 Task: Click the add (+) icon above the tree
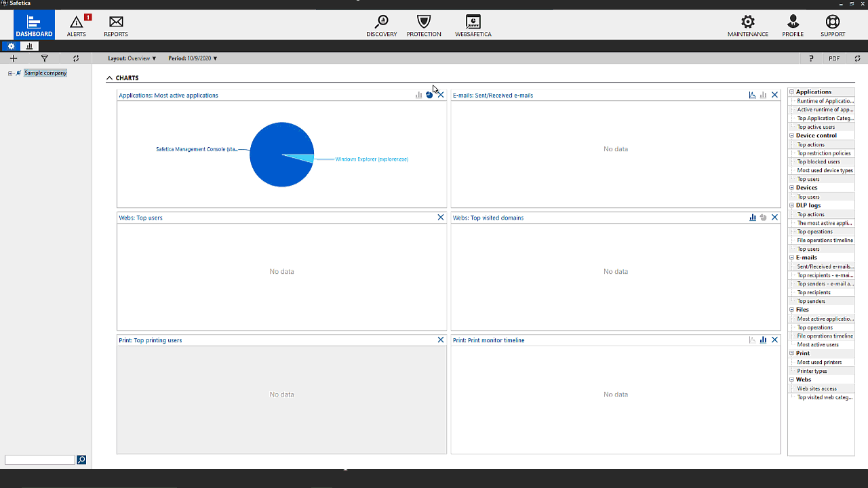[x=14, y=58]
